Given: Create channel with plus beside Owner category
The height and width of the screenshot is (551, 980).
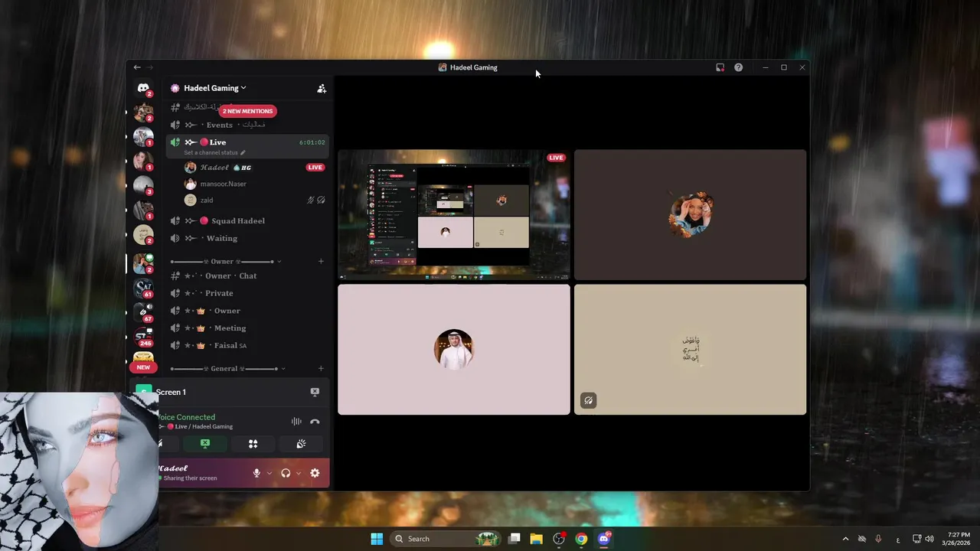Looking at the screenshot, I should coord(321,262).
